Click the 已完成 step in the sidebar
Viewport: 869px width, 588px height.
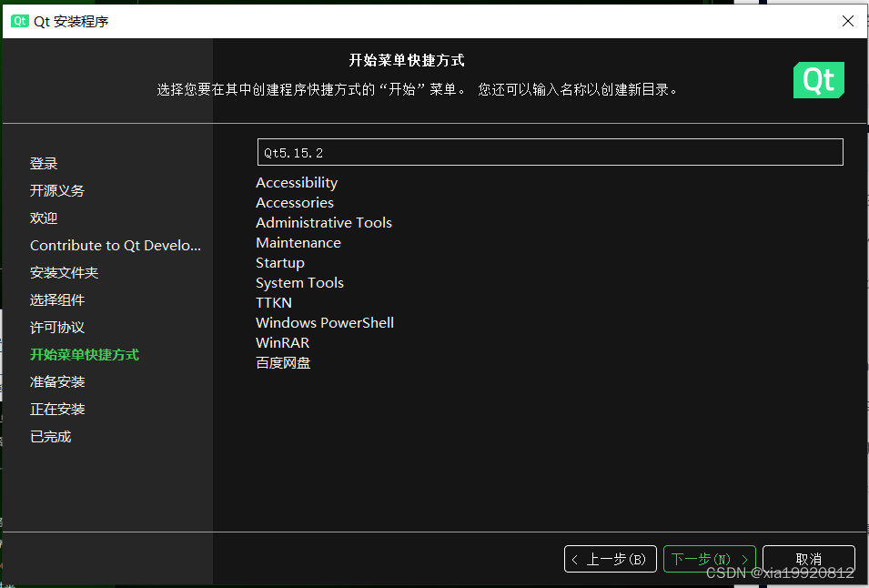tap(50, 437)
